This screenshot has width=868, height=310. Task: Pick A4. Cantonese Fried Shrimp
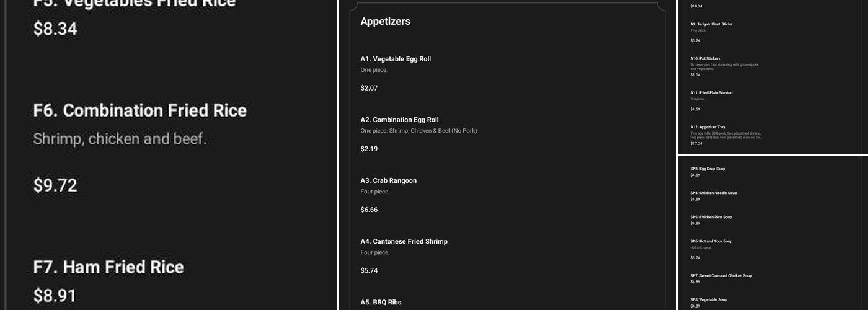click(x=404, y=241)
